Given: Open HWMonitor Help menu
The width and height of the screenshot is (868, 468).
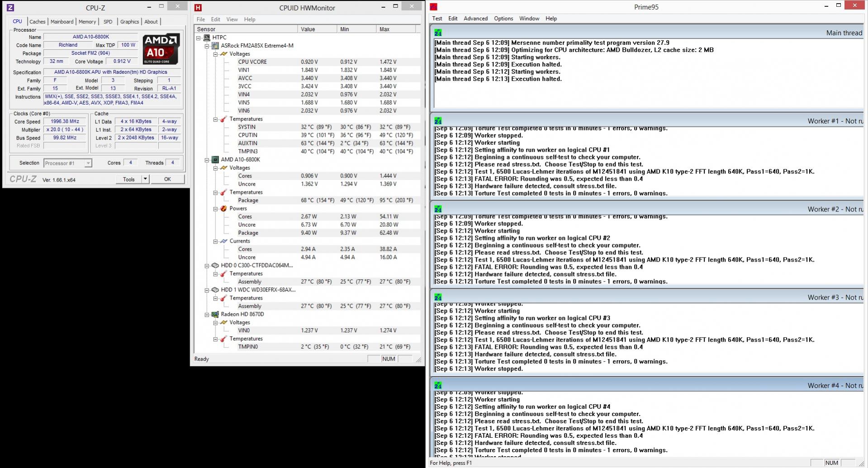Looking at the screenshot, I should pyautogui.click(x=250, y=19).
